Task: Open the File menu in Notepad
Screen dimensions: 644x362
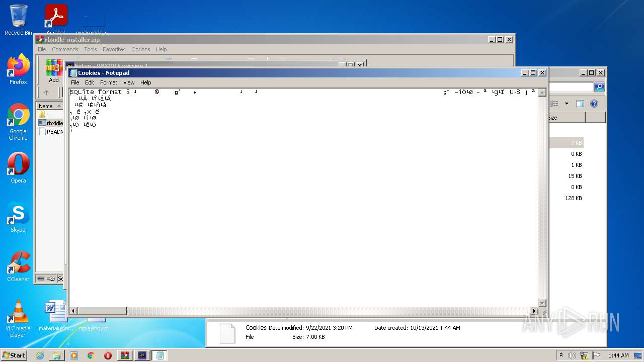Action: point(75,82)
